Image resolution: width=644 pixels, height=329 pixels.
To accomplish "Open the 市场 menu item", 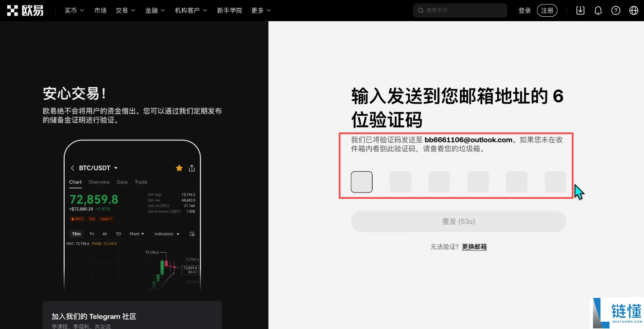I will 100,10.
